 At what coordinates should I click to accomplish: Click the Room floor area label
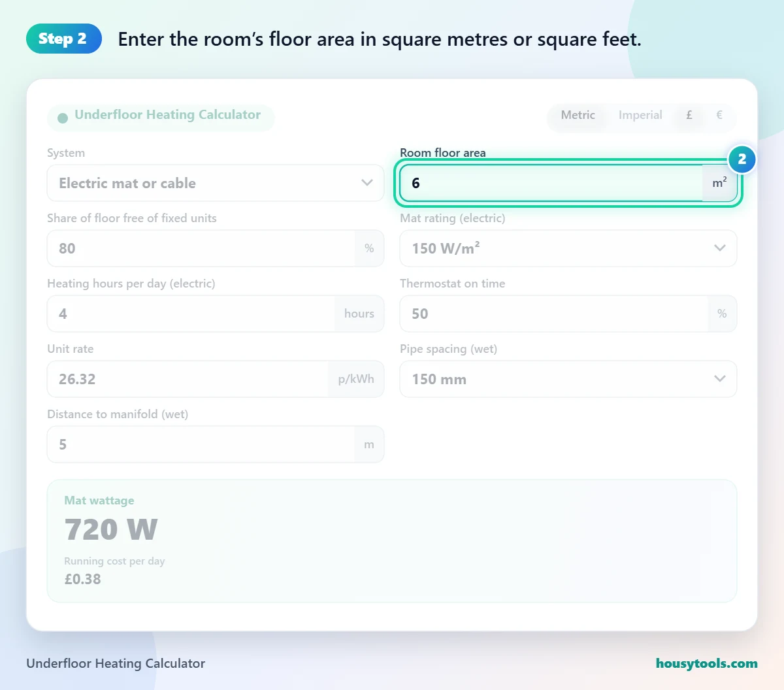click(443, 153)
